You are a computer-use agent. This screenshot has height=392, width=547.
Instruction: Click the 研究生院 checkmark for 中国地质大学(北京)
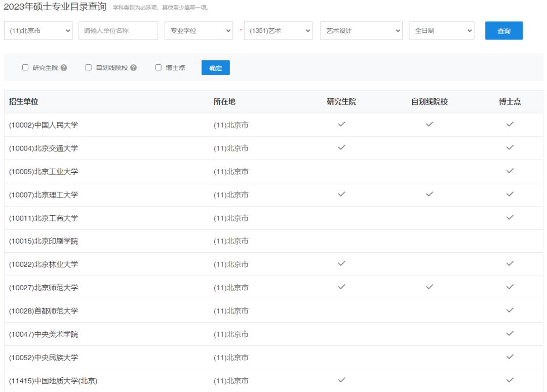[x=342, y=380]
